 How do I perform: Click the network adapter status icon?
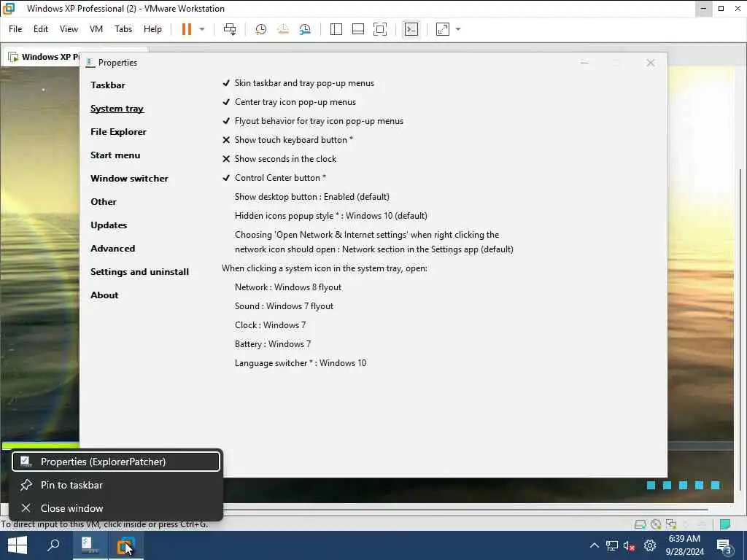[671, 524]
